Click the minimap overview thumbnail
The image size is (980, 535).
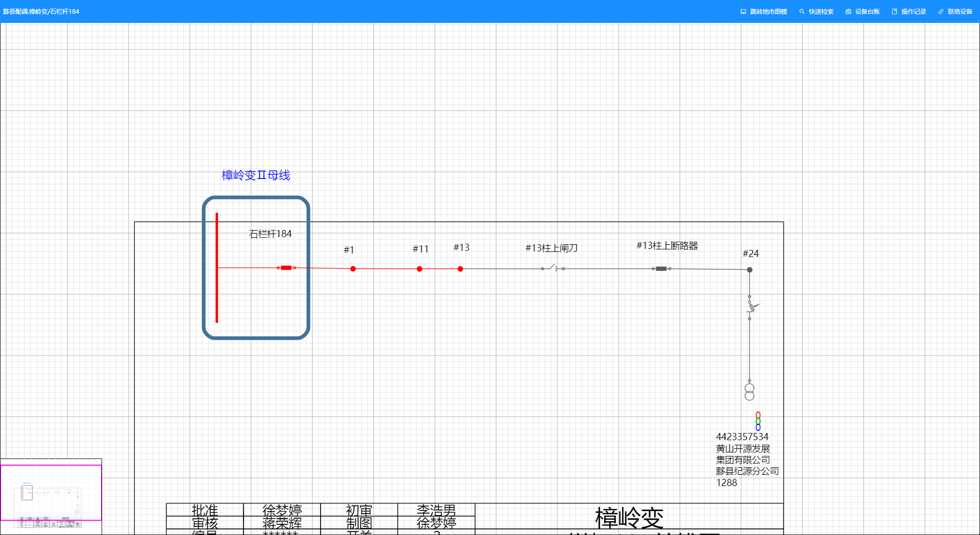point(51,497)
